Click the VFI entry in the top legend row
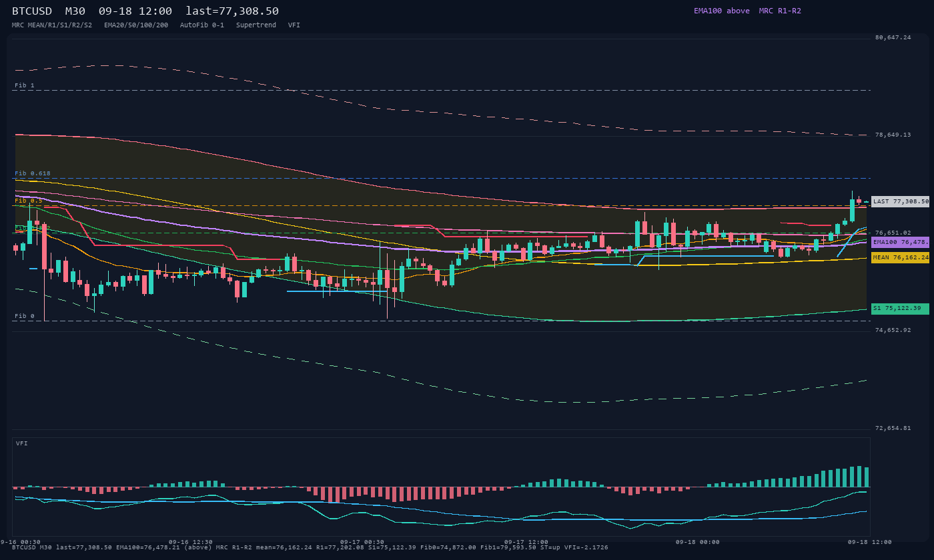Image resolution: width=934 pixels, height=560 pixels. (x=294, y=25)
